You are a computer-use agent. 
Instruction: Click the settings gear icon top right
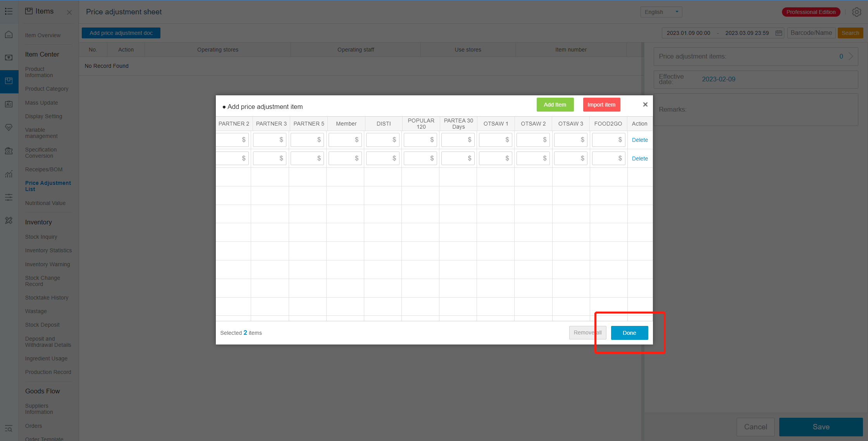coord(856,12)
